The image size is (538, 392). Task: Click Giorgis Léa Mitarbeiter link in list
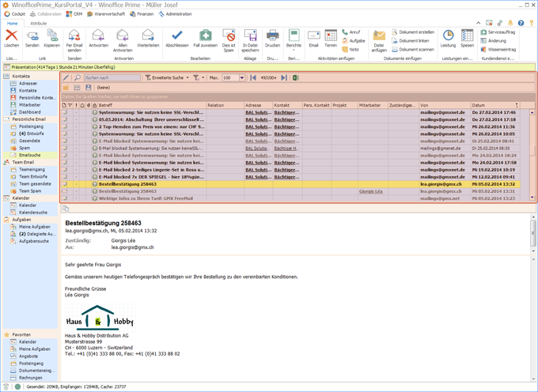pos(370,191)
